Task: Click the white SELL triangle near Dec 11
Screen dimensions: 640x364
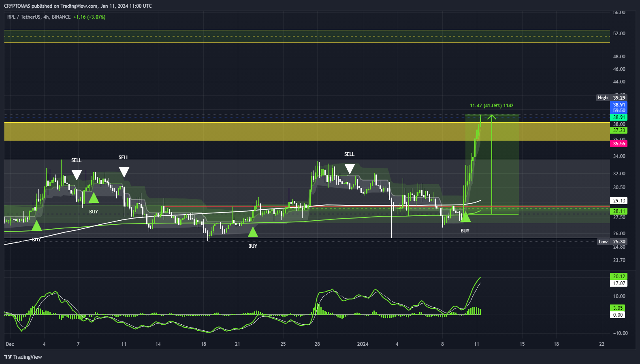Action: point(124,172)
